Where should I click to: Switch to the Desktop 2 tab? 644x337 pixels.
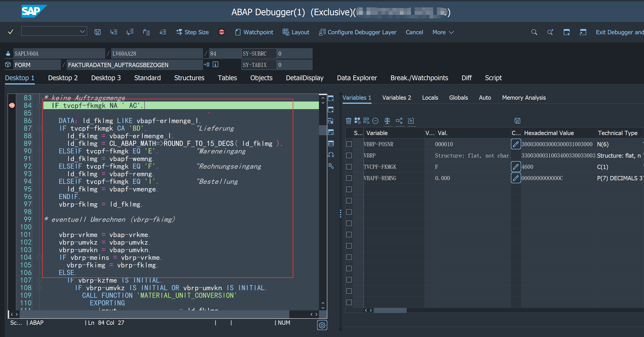click(63, 78)
